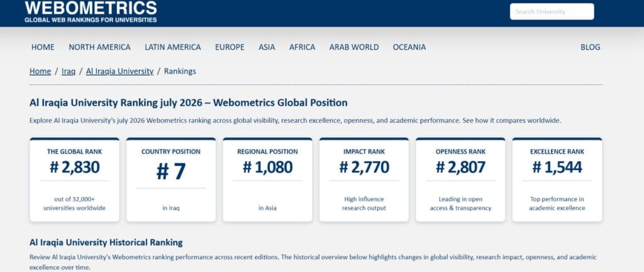Follow the Home breadcrumb link

[40, 71]
